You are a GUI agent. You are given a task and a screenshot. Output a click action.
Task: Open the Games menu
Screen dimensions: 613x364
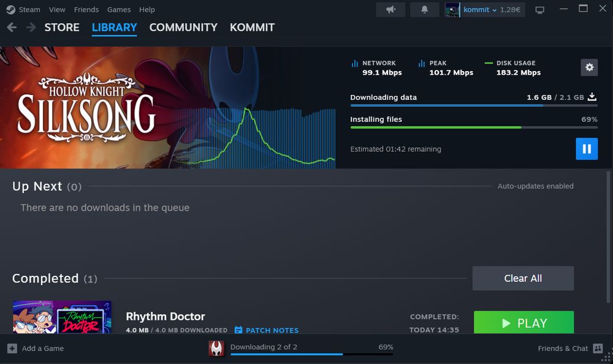(119, 9)
